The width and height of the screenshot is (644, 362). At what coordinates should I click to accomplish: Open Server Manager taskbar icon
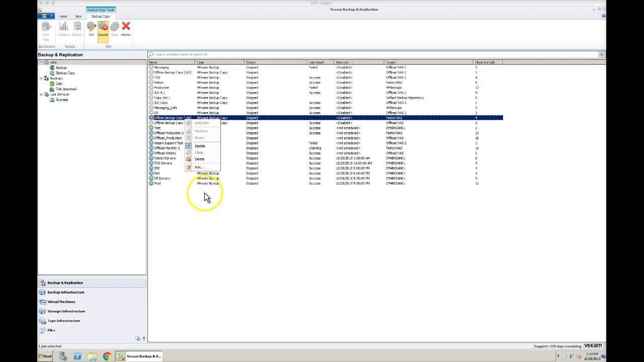pyautogui.click(x=63, y=356)
